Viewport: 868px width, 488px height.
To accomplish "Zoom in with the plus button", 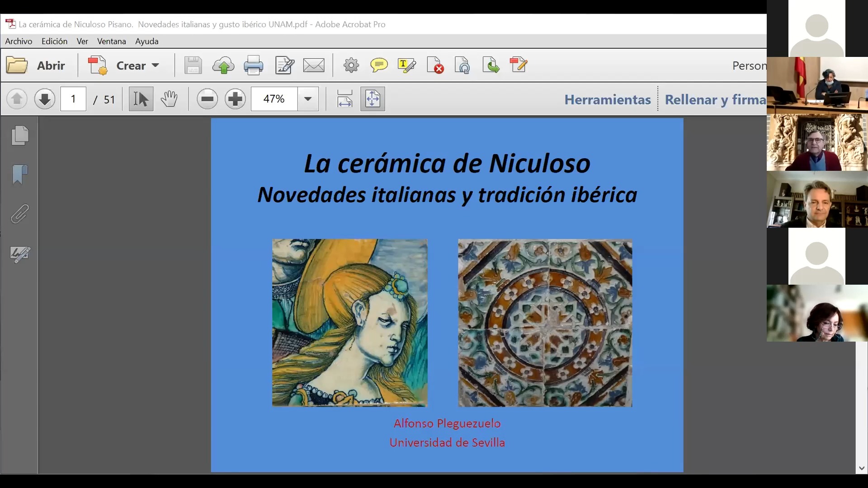I will coord(236,99).
